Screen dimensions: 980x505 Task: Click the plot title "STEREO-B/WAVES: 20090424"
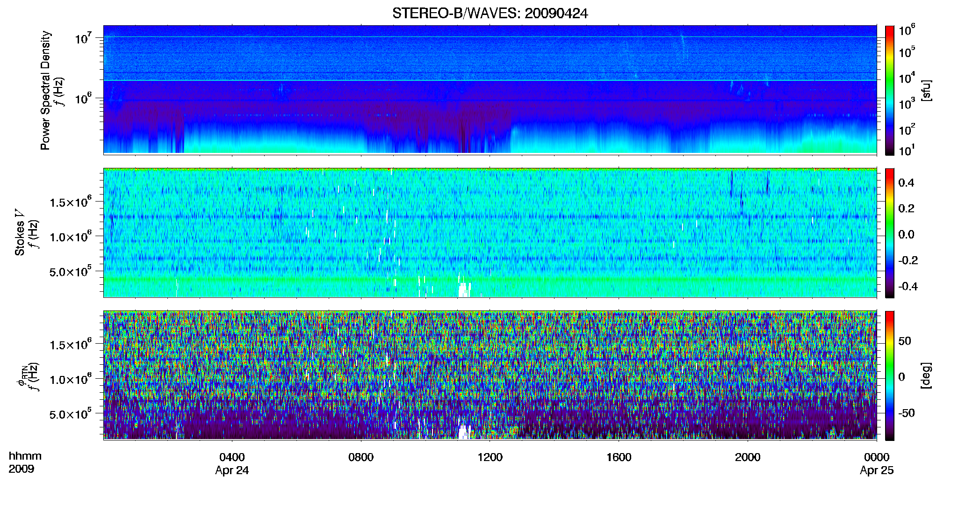pos(490,13)
